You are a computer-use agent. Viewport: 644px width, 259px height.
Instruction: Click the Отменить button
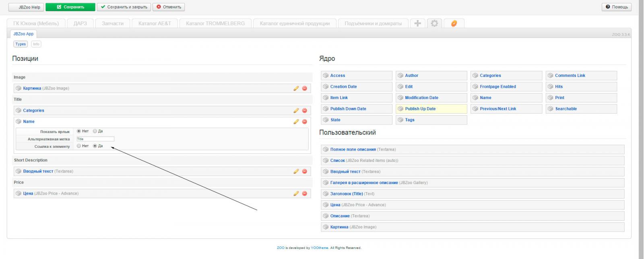click(x=169, y=7)
